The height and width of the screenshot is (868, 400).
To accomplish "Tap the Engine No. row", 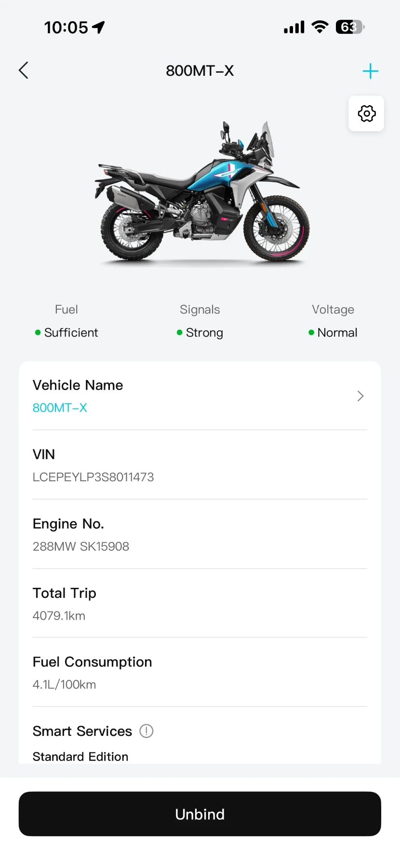I will click(200, 534).
